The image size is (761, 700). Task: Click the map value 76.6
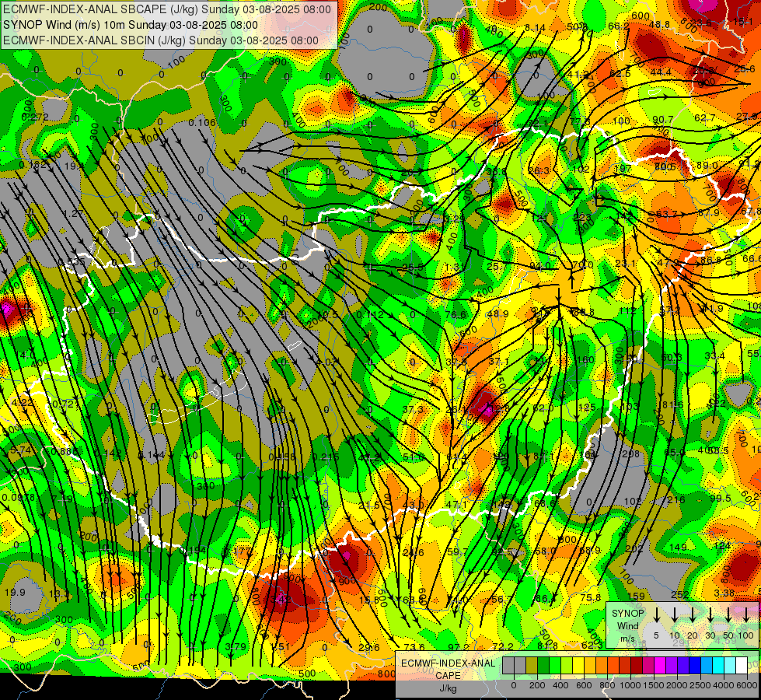pos(456,315)
